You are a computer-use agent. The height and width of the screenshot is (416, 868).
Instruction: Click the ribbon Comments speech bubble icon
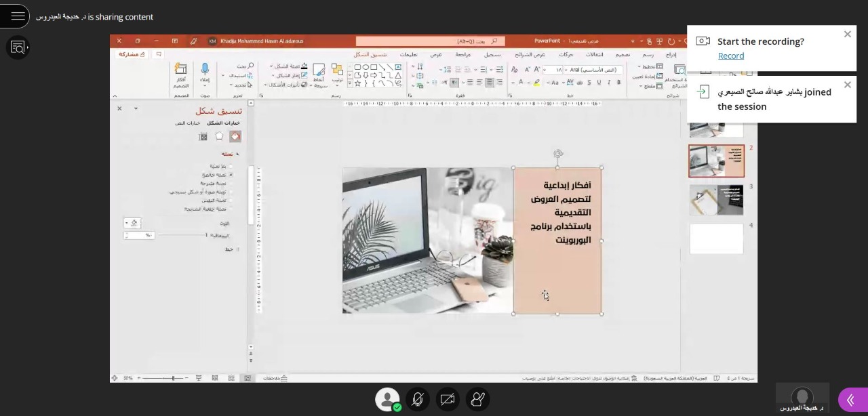point(159,54)
